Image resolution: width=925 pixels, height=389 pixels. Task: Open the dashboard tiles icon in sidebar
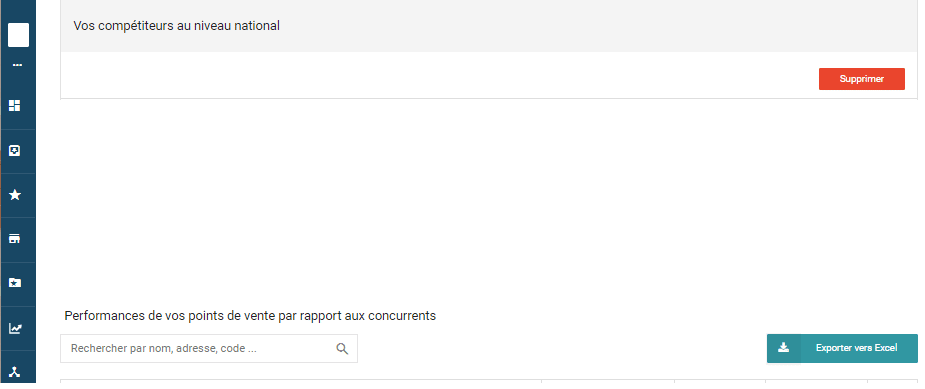point(15,106)
